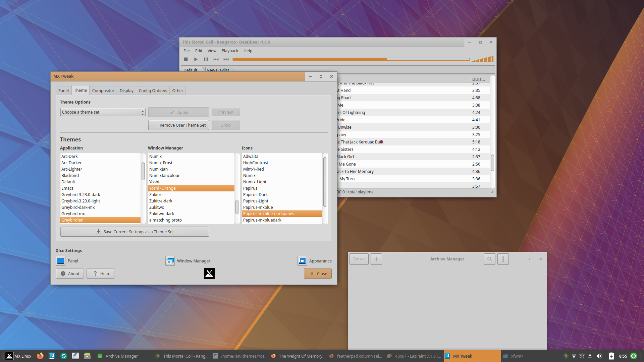Pause the track in DeaDBeeF
This screenshot has height=362, width=644.
[x=206, y=59]
